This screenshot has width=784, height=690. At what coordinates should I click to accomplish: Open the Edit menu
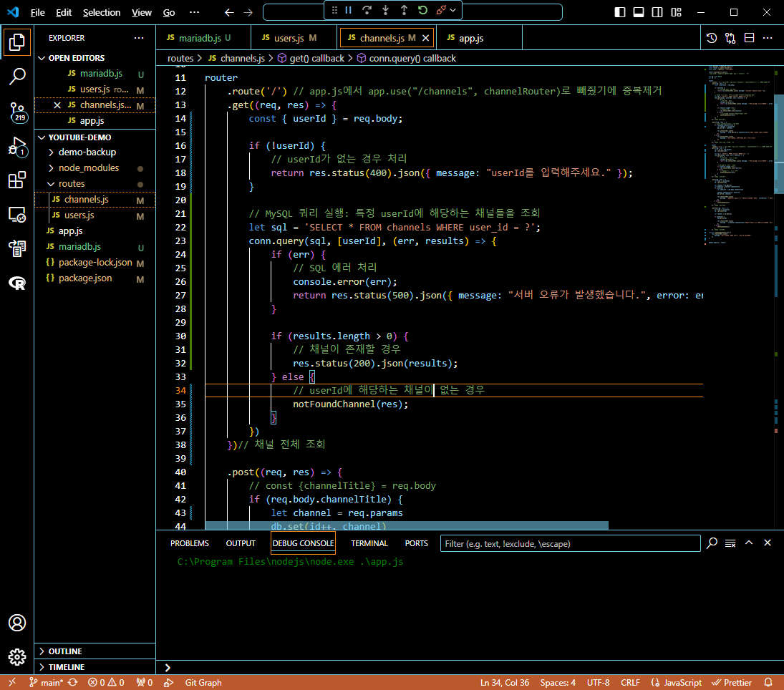(64, 12)
